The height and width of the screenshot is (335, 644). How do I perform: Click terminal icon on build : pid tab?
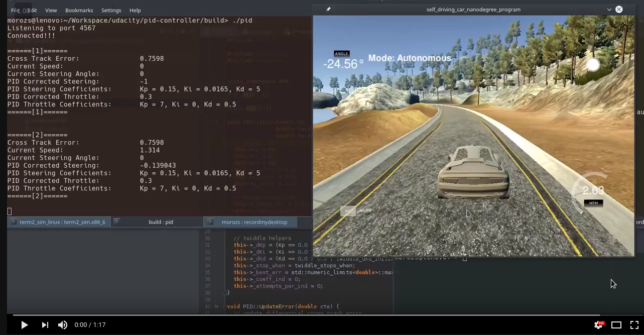(116, 221)
